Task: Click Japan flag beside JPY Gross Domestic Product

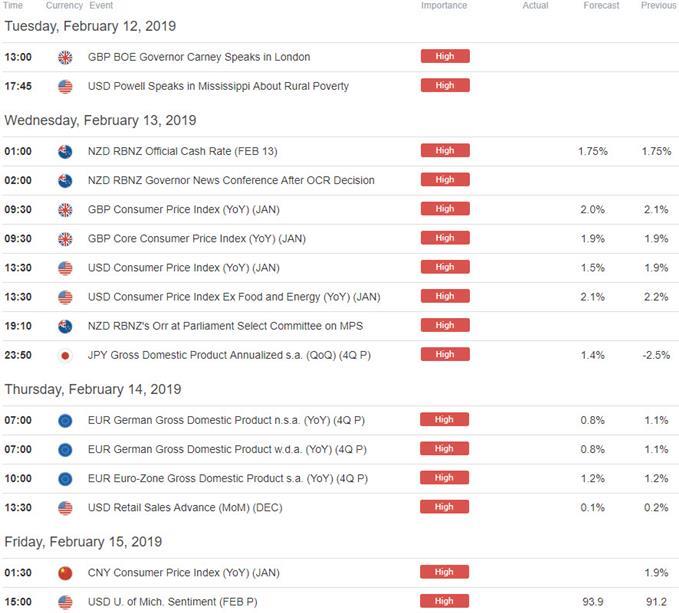Action: pyautogui.click(x=66, y=354)
